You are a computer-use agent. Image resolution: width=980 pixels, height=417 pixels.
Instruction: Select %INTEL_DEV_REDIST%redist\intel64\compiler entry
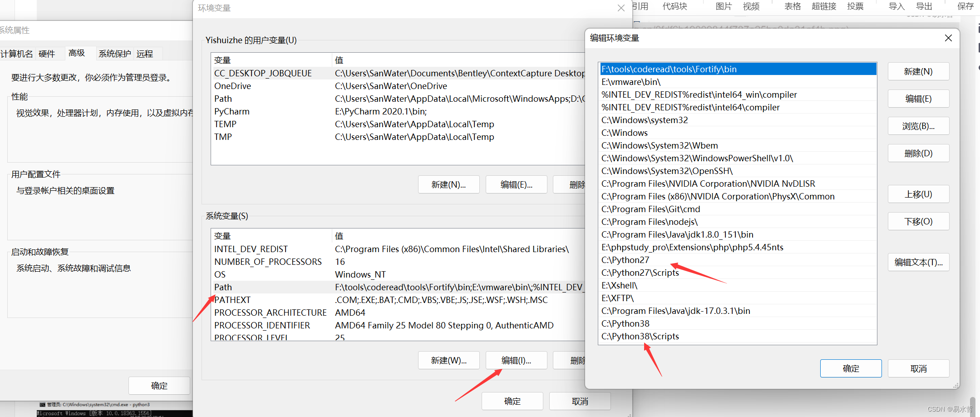(x=738, y=107)
